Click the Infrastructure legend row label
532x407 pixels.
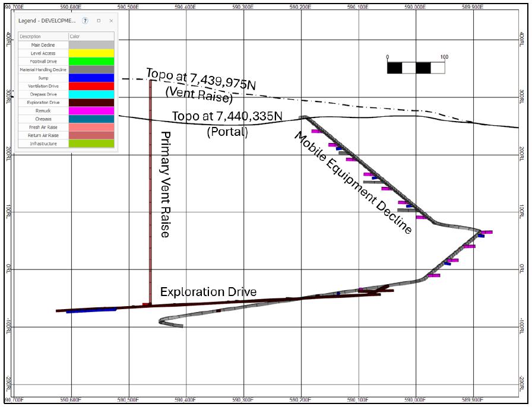(43, 144)
